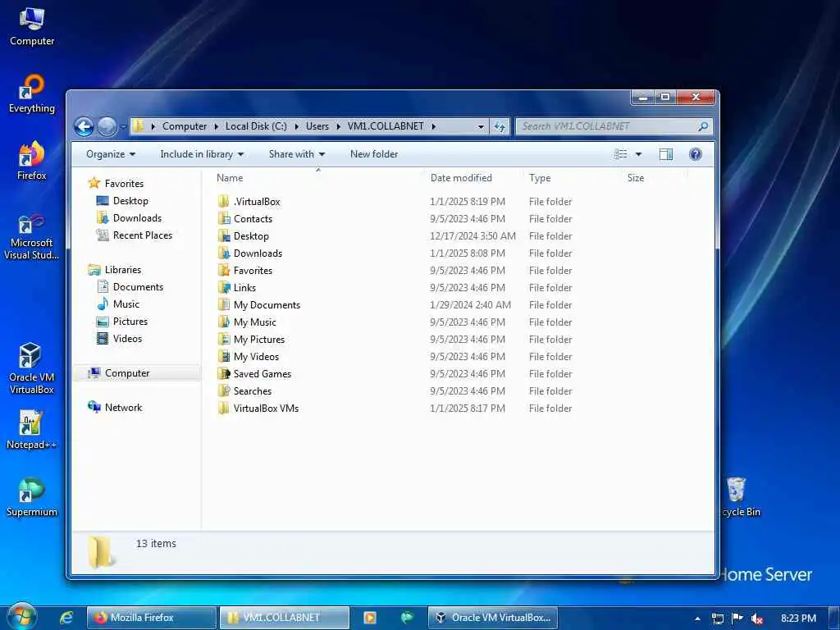The width and height of the screenshot is (840, 630).
Task: Select the Searches folder icon
Action: (x=224, y=390)
